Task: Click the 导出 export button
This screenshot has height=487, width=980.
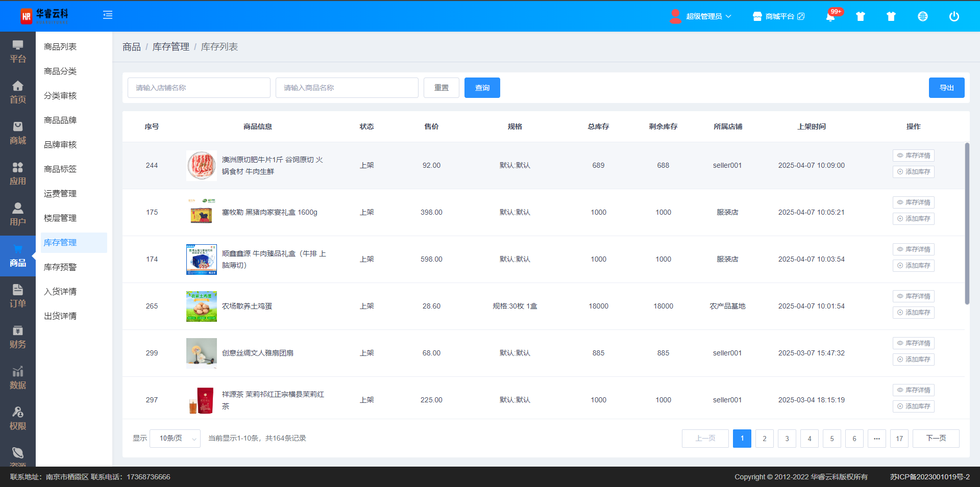Action: tap(946, 88)
